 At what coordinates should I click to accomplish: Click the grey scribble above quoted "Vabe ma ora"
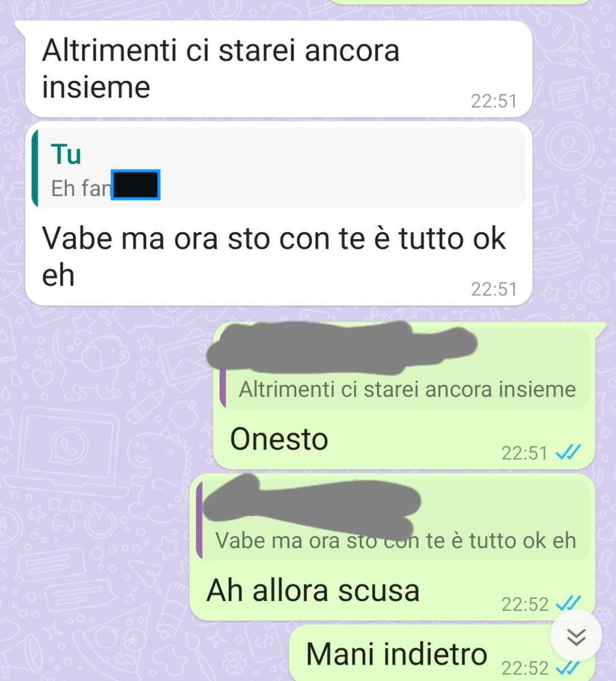point(311,506)
